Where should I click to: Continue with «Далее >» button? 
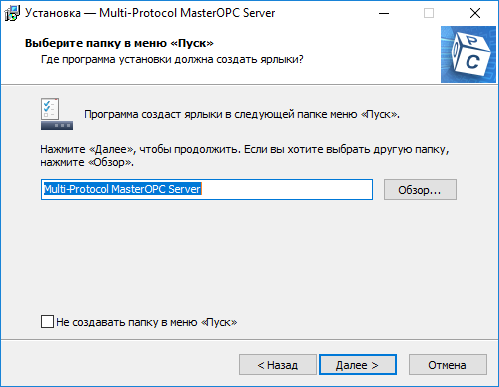tap(358, 365)
